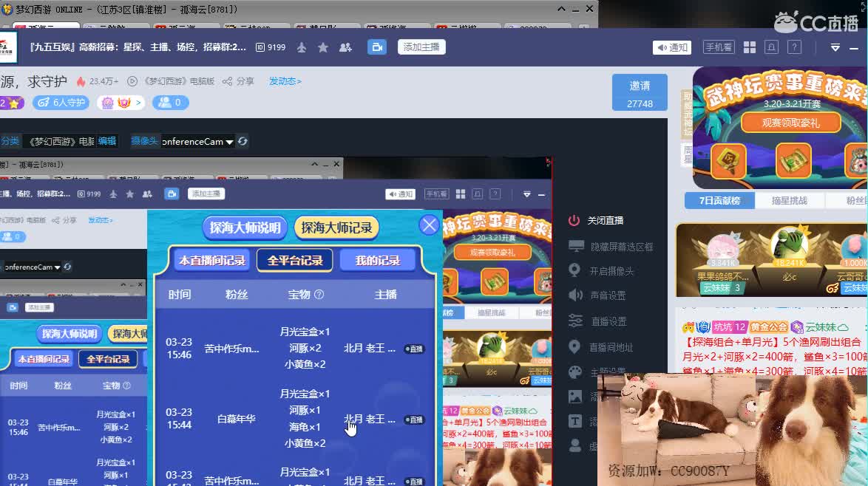This screenshot has height=486, width=868.
Task: Click the 直播 badge in the 15:44 row
Action: (415, 420)
